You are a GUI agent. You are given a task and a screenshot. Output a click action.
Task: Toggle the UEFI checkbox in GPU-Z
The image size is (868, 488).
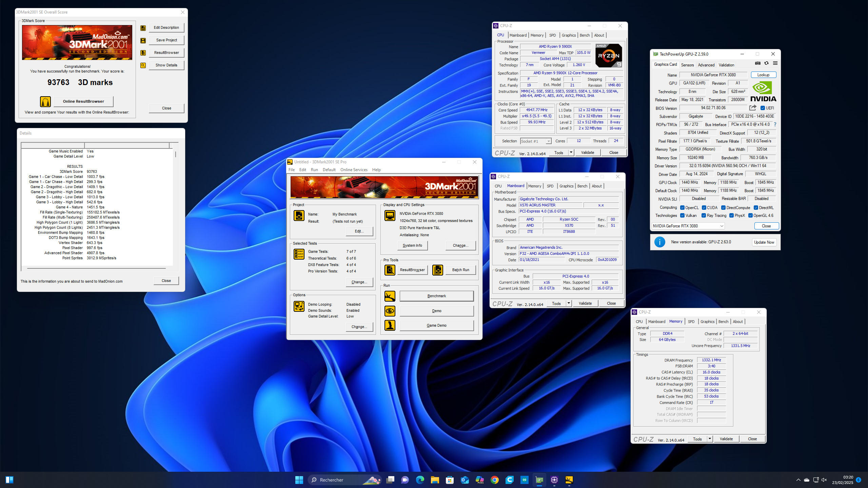pos(763,108)
